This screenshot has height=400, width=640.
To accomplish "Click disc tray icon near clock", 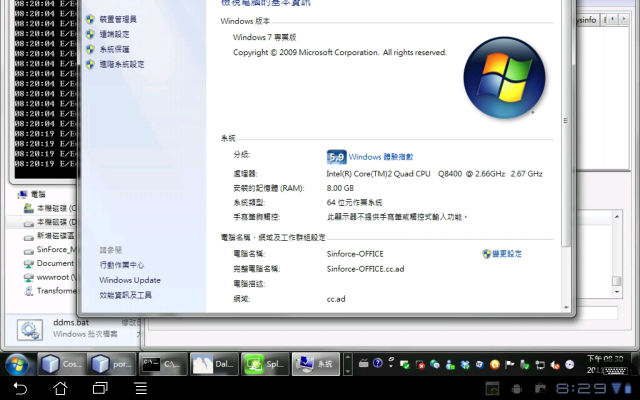I will pyautogui.click(x=569, y=364).
